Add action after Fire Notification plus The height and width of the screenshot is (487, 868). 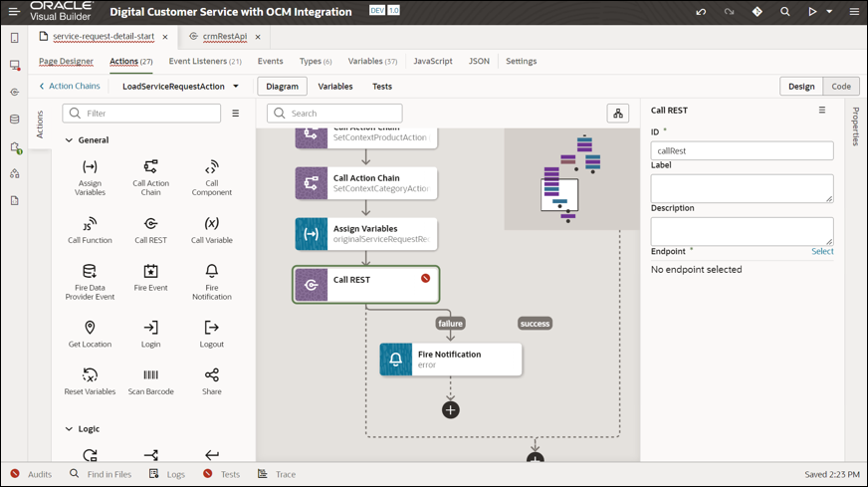(451, 410)
